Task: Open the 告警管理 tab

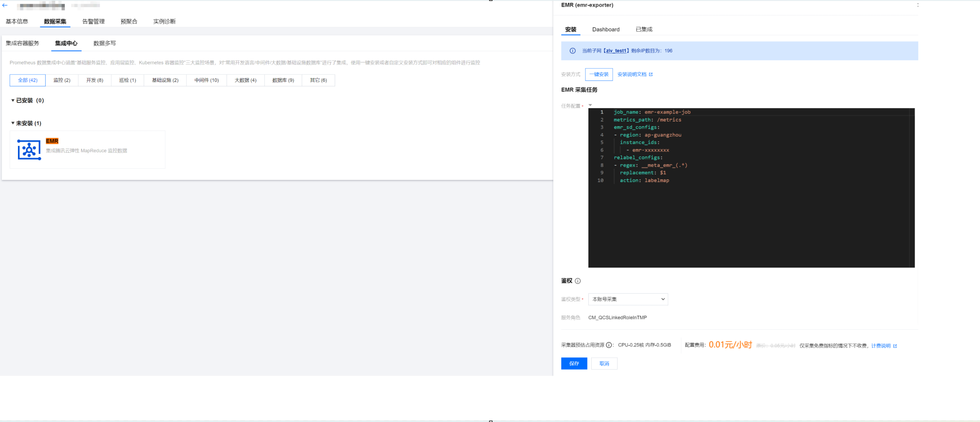Action: point(93,21)
